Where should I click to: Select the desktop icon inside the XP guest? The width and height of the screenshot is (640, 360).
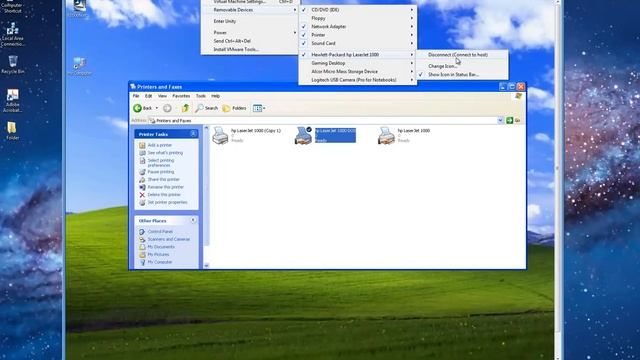pos(79,66)
